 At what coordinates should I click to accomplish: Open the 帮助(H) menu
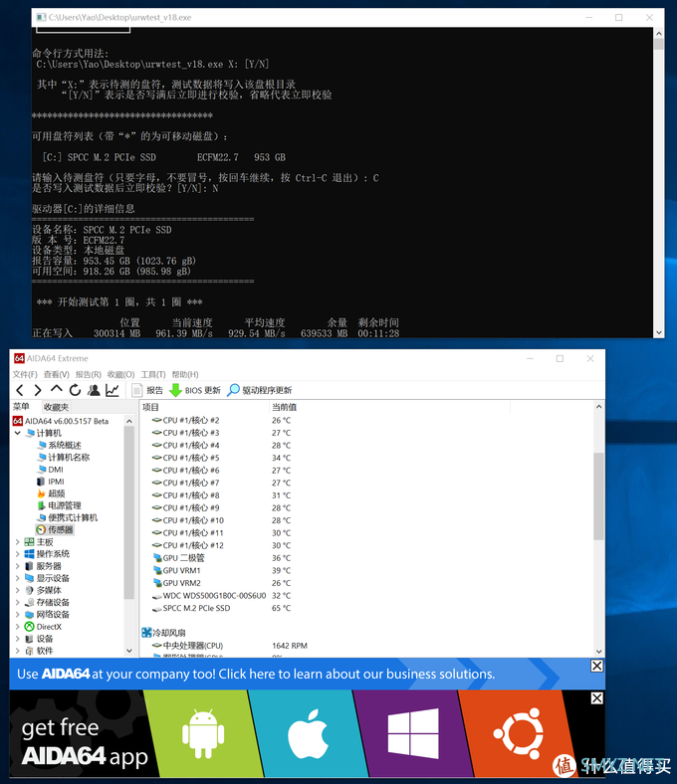(x=185, y=374)
